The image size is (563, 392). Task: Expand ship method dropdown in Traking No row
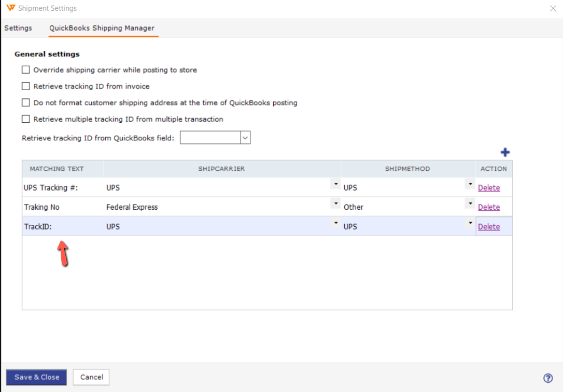[470, 204]
